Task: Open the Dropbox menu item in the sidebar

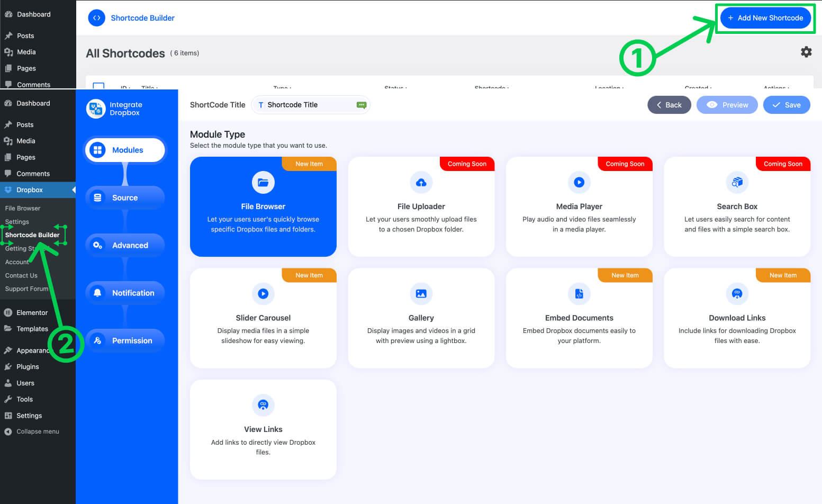Action: [x=38, y=190]
